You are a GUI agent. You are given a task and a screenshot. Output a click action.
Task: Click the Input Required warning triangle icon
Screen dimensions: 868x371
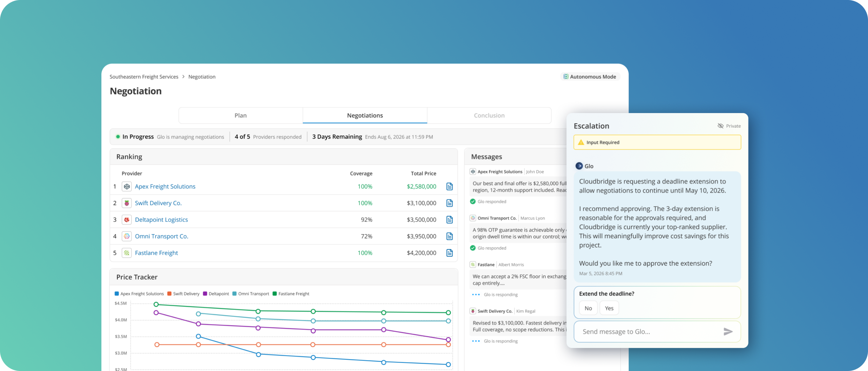click(x=581, y=142)
